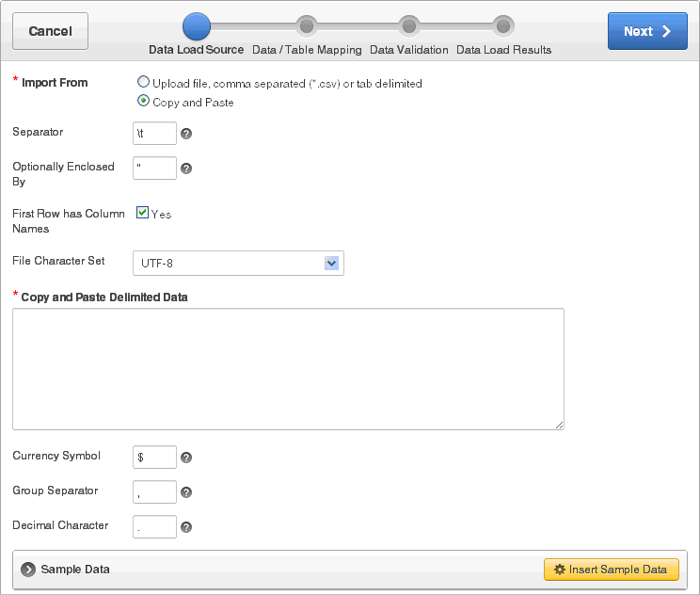Open help for Group Separator
The height and width of the screenshot is (595, 700).
pyautogui.click(x=186, y=492)
